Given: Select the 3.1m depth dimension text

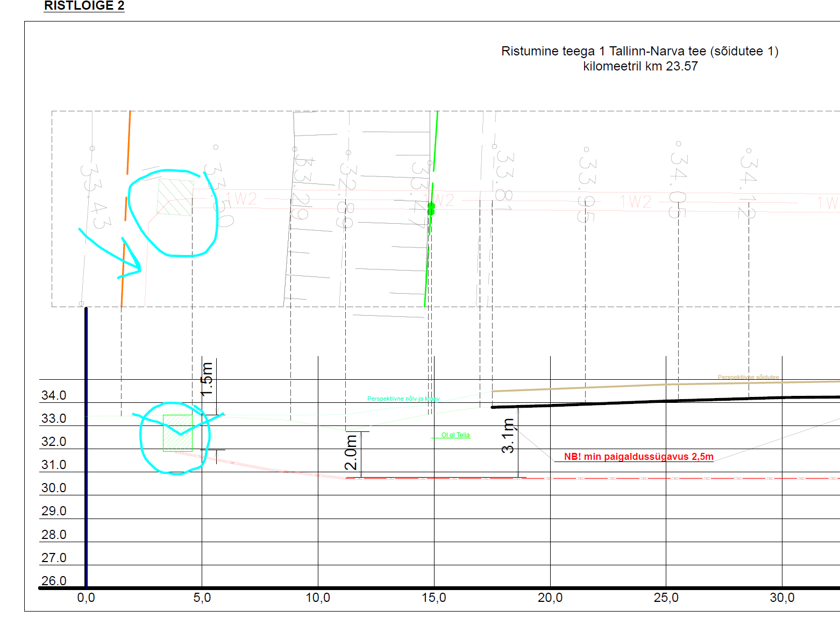Looking at the screenshot, I should point(508,436).
